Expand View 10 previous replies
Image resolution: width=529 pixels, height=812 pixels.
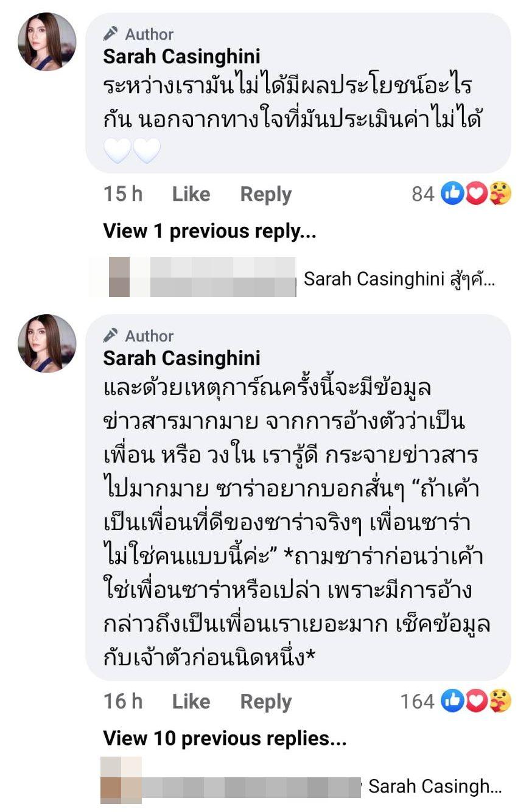click(225, 738)
